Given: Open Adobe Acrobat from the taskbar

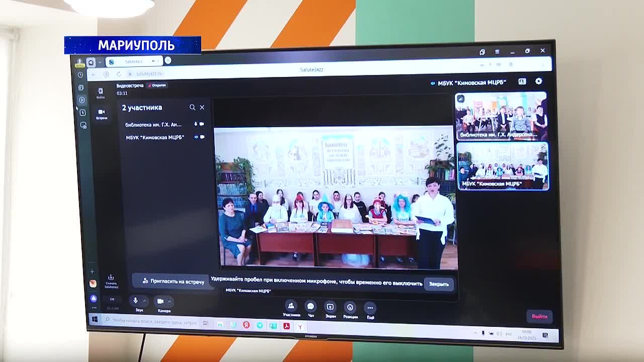Looking at the screenshot, I should 286,326.
